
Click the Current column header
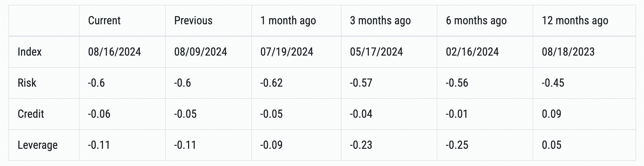(x=104, y=21)
